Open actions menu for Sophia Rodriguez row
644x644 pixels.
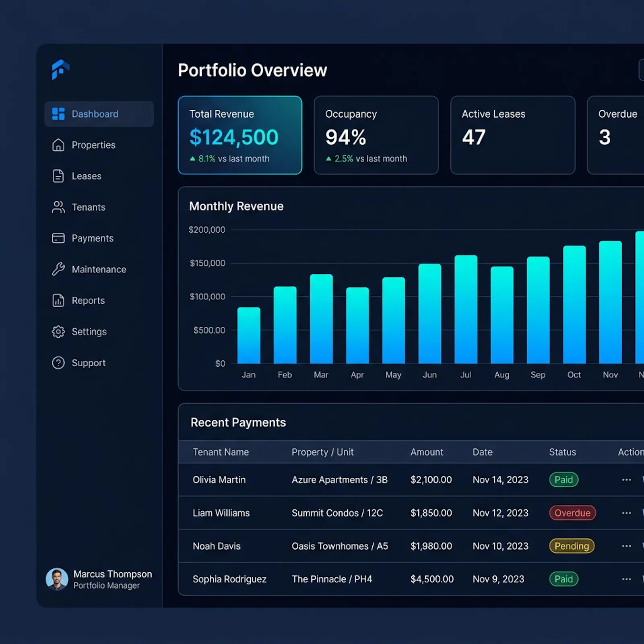(x=626, y=579)
